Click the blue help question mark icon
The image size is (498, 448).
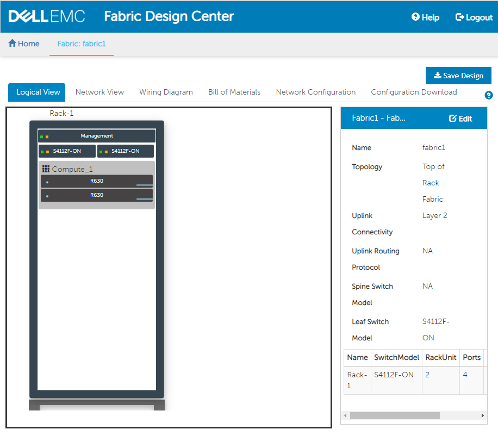click(488, 95)
